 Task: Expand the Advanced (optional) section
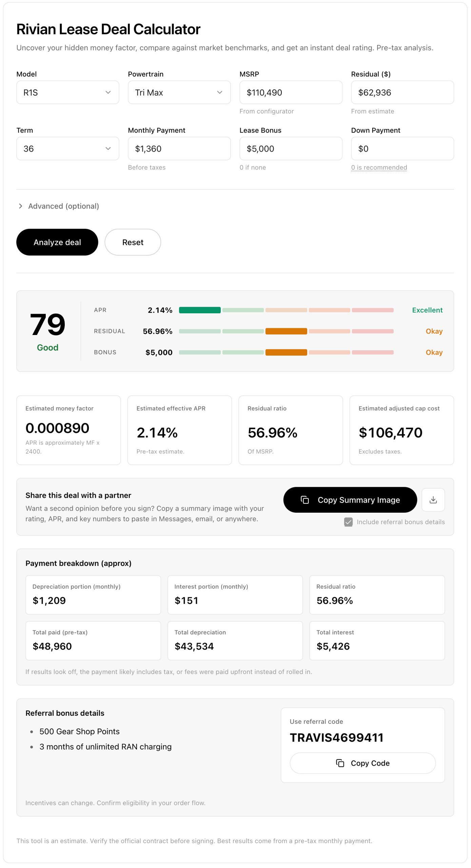tap(63, 206)
